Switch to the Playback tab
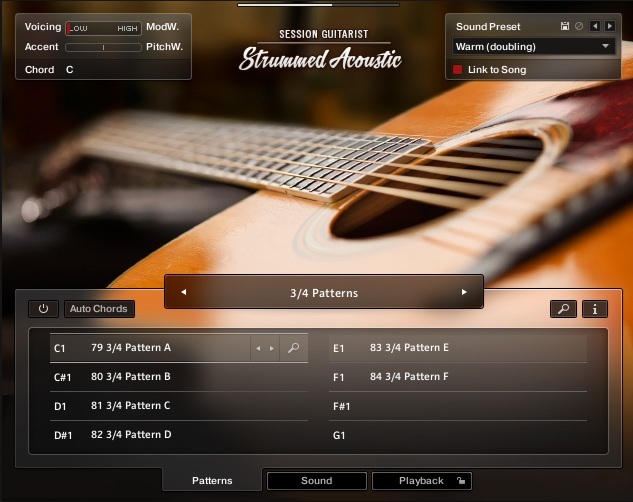 click(x=421, y=481)
